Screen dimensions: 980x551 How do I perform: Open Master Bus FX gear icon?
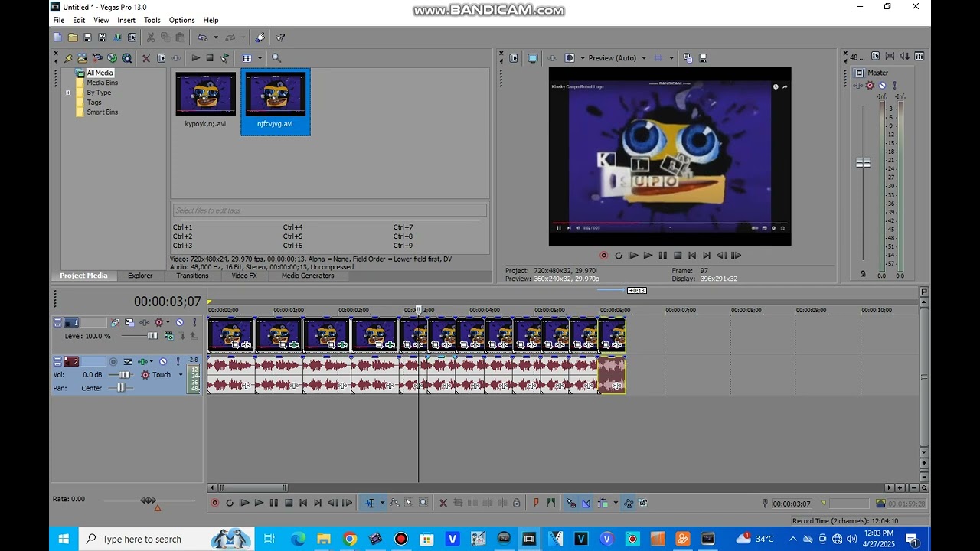870,86
